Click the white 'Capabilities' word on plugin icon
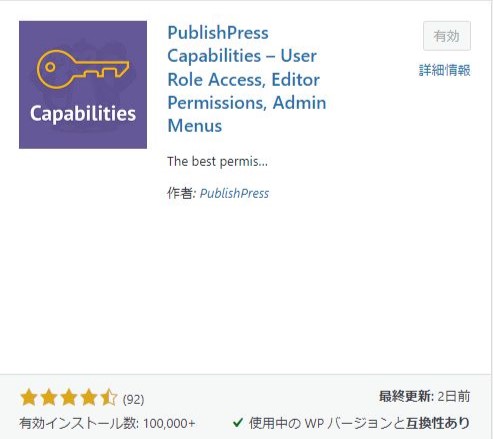493x439 pixels. 83,114
